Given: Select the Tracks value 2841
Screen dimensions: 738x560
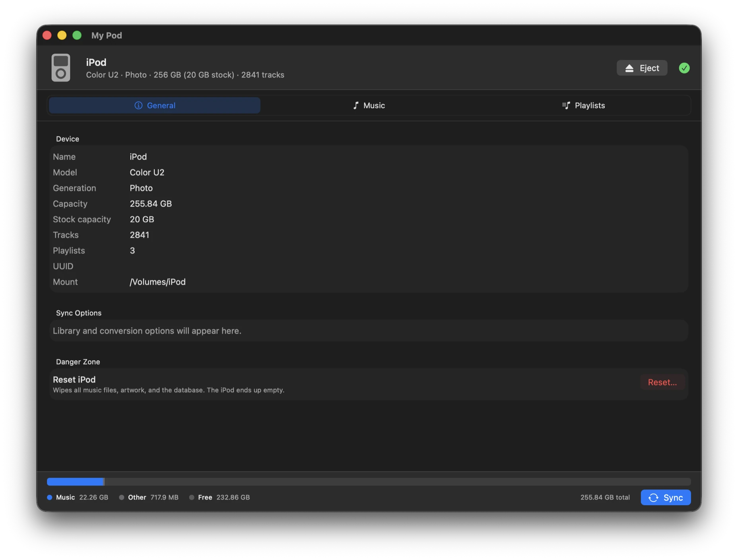Looking at the screenshot, I should point(139,235).
